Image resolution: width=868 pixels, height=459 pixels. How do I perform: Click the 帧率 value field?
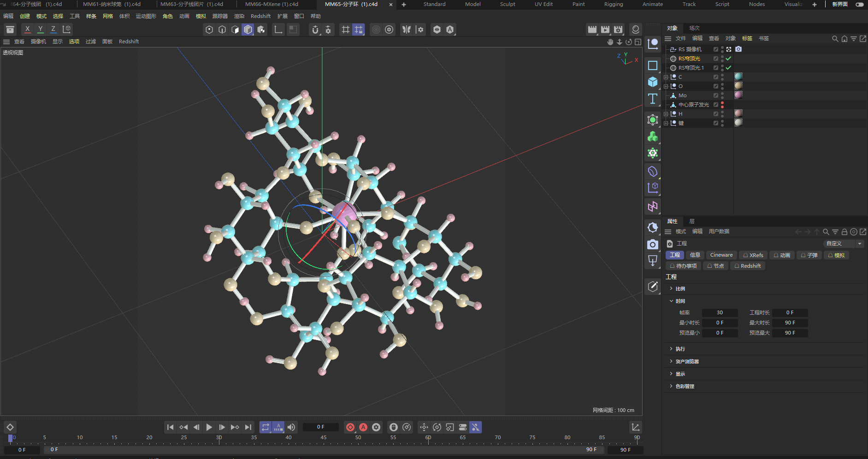coord(720,312)
